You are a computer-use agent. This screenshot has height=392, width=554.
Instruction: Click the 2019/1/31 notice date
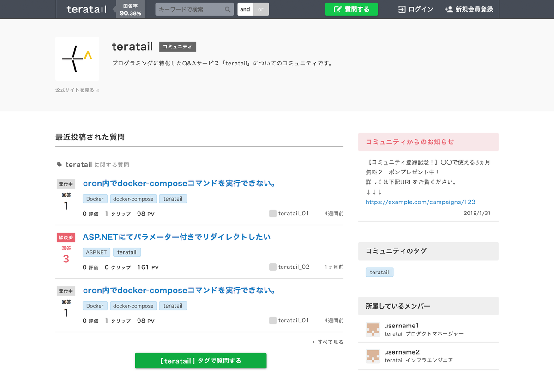pyautogui.click(x=477, y=214)
